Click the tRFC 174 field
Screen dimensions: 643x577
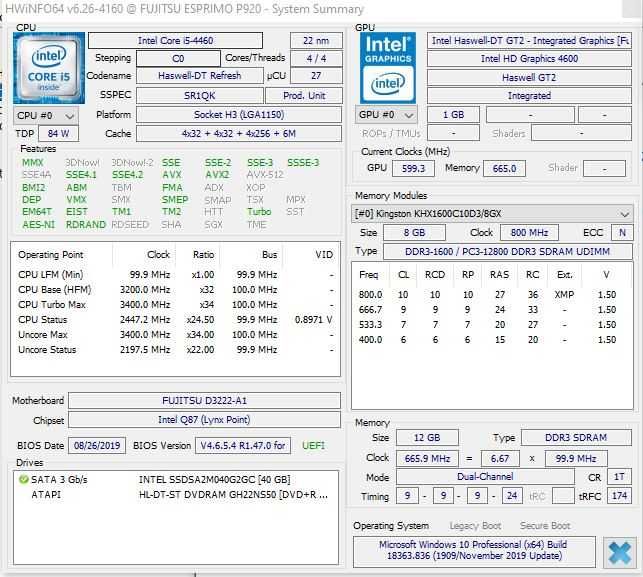coord(619,496)
